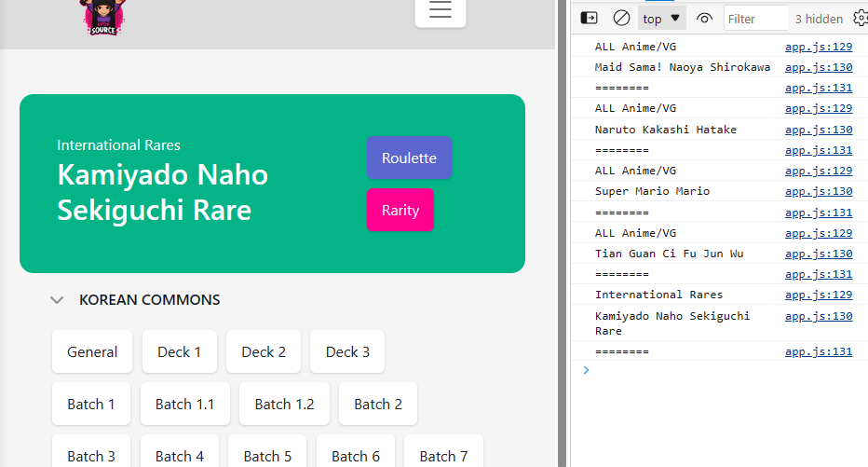Toggle the console sidebar panel icon
This screenshot has width=868, height=467.
[x=589, y=19]
